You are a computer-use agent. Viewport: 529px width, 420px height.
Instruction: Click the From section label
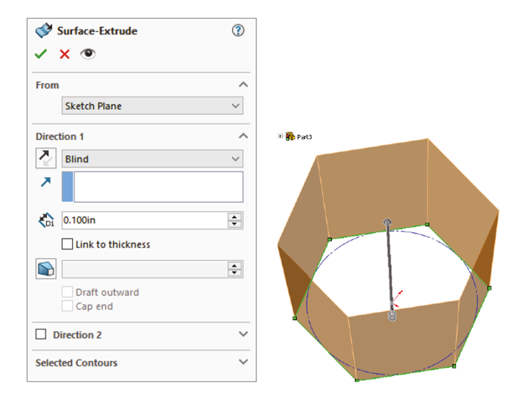point(47,85)
